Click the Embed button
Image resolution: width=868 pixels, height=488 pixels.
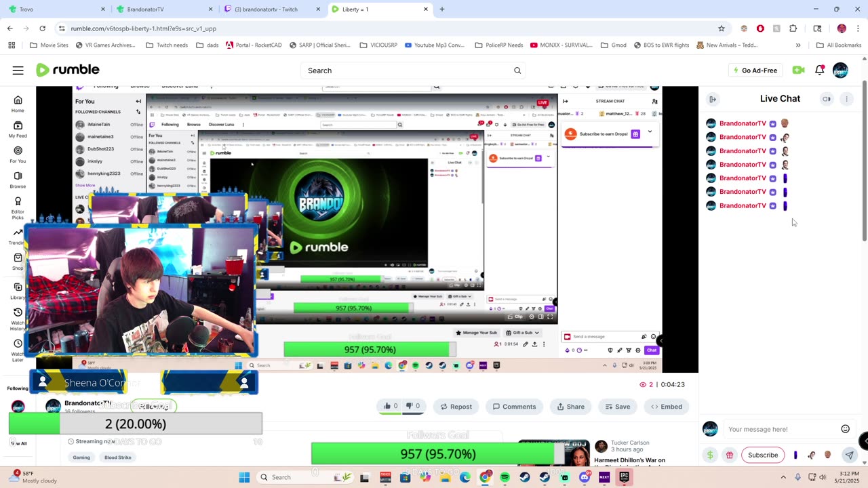click(x=667, y=407)
